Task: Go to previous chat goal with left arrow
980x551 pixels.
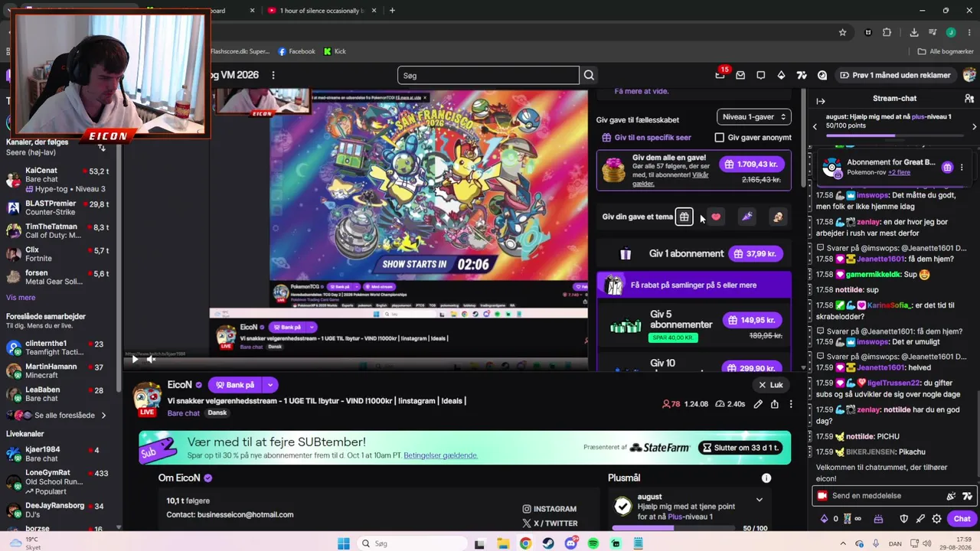Action: tap(815, 126)
